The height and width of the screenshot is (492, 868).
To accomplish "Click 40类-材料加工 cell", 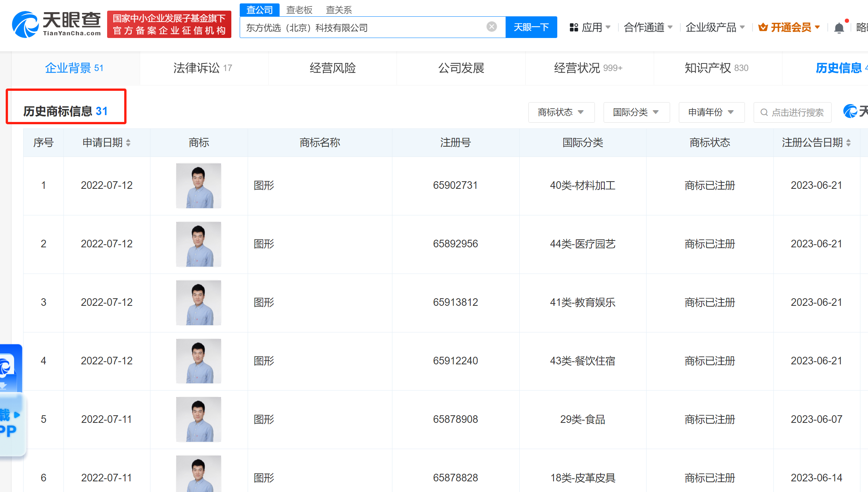I will (x=583, y=185).
